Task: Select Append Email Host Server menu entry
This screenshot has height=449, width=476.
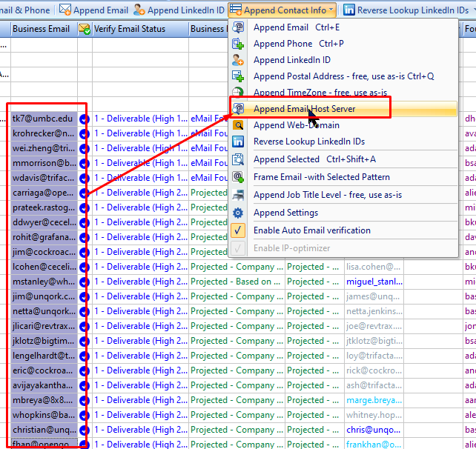Action: pyautogui.click(x=343, y=109)
